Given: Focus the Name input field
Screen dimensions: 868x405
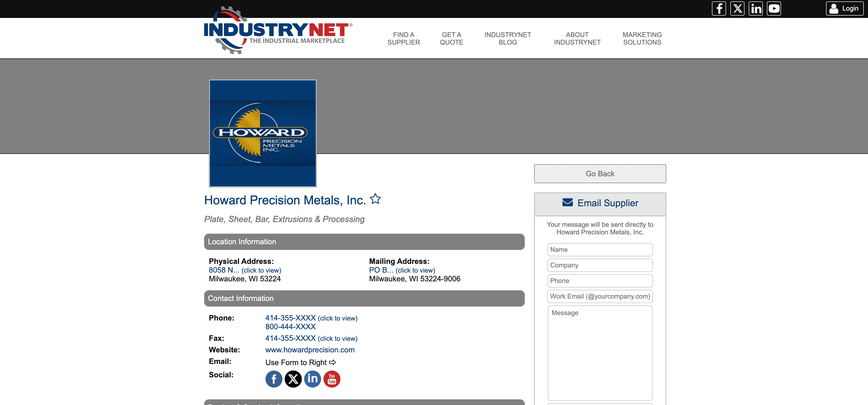Looking at the screenshot, I should pos(600,249).
